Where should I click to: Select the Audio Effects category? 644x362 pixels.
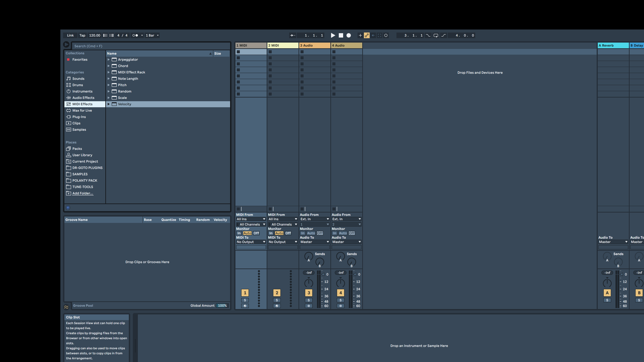83,98
